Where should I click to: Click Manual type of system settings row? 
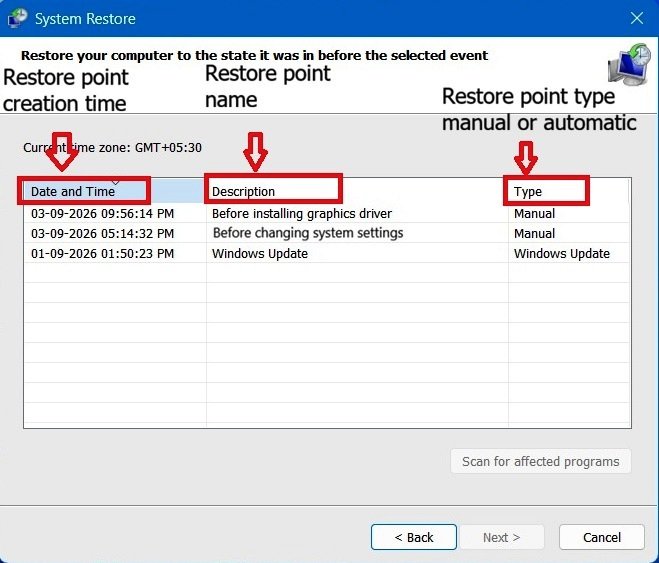[x=534, y=233]
